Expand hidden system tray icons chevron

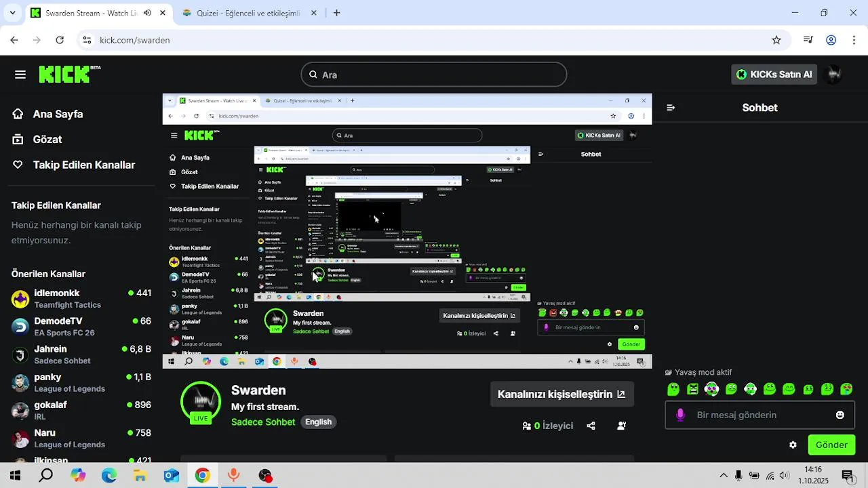coord(724,476)
